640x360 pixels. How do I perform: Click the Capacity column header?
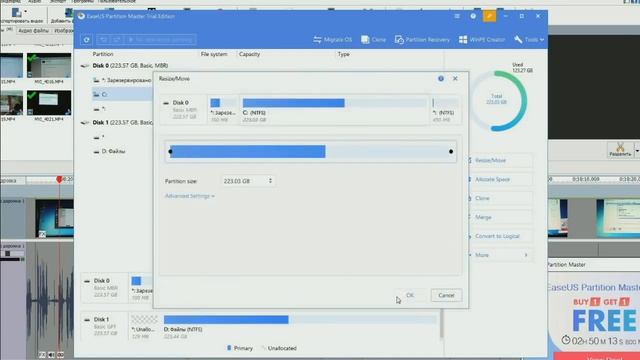[x=249, y=54]
